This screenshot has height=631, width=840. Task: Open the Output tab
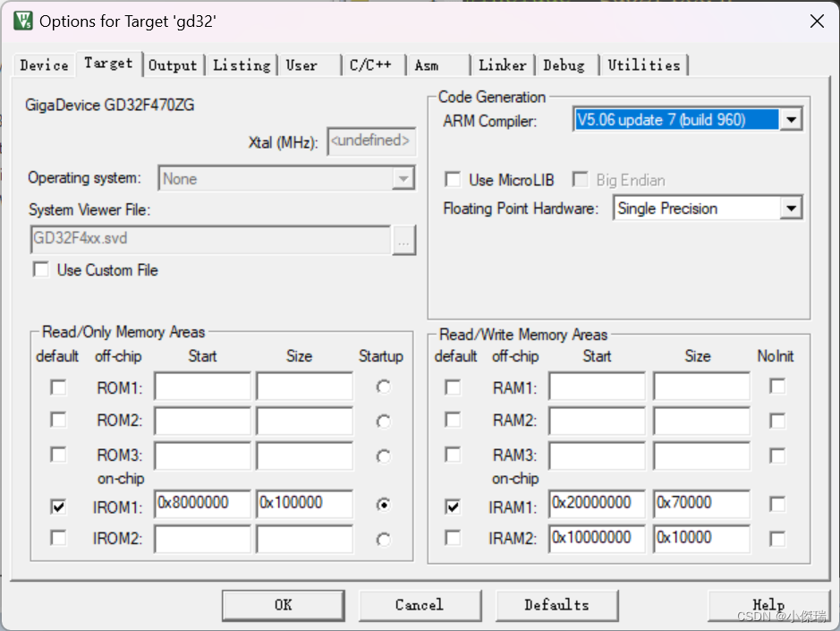click(x=173, y=65)
